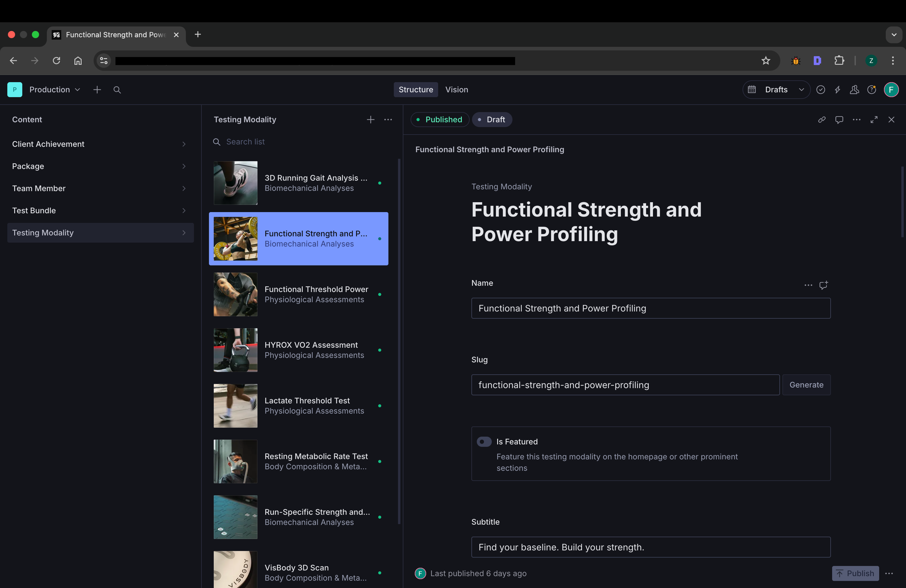Expand the Team Member content type
This screenshot has height=588, width=906.
click(x=101, y=188)
